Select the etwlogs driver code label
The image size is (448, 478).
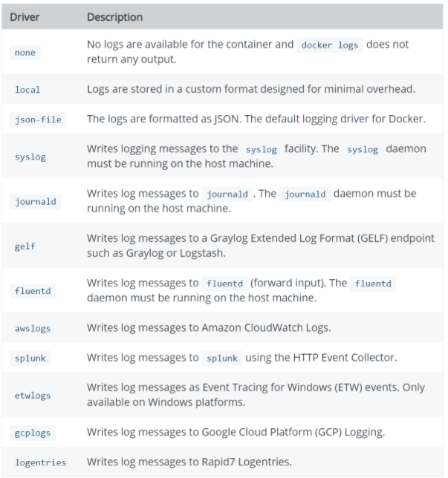(x=33, y=395)
